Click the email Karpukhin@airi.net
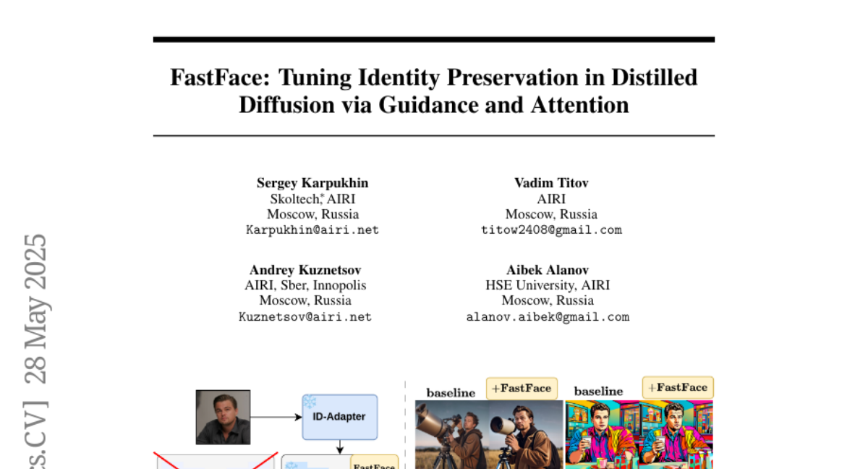This screenshot has height=469, width=868. [312, 230]
